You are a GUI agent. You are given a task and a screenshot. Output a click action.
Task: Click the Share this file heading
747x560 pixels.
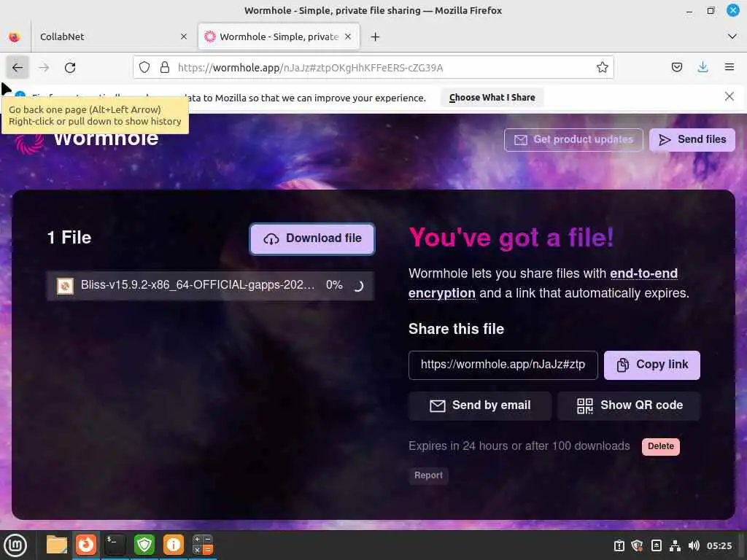pos(457,329)
